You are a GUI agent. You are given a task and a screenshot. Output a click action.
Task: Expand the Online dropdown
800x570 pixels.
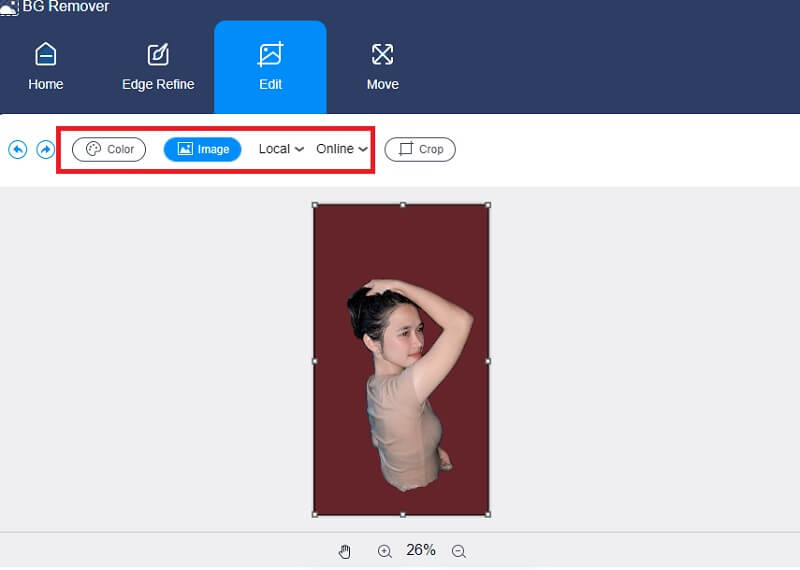(342, 149)
